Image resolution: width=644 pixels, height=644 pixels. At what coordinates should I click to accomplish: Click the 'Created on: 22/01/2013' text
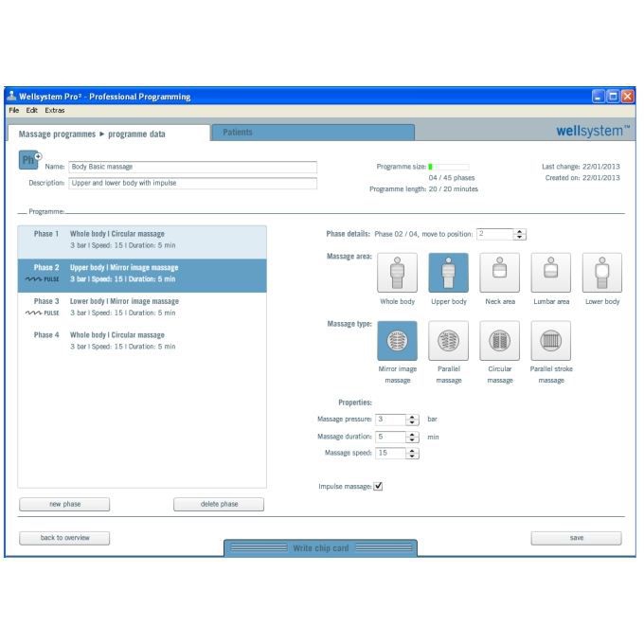pos(582,178)
